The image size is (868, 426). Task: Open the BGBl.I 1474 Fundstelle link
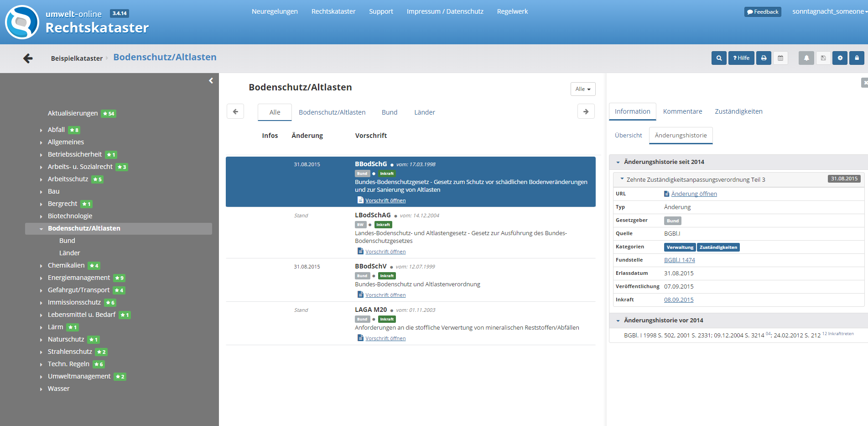point(679,260)
